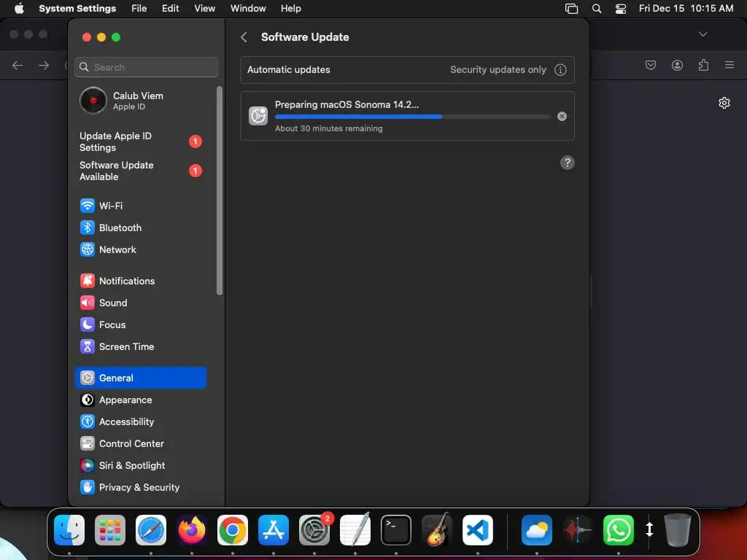Open Control Center from menu bar
This screenshot has height=560, width=747.
tap(621, 9)
